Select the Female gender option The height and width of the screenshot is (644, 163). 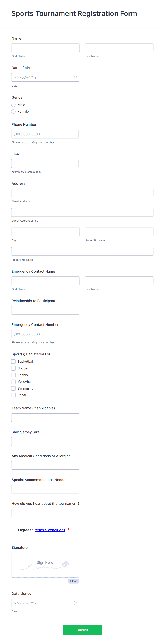13,112
